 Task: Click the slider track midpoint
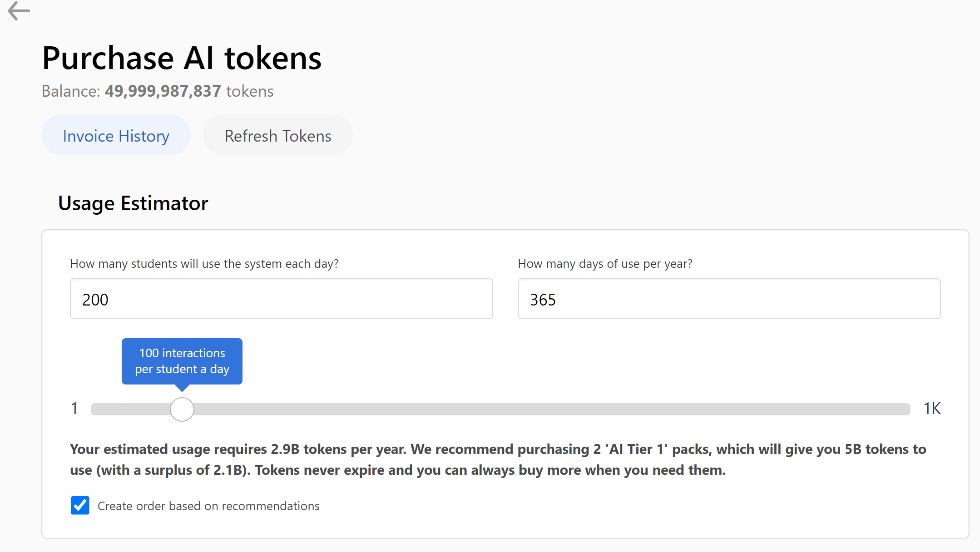(500, 409)
